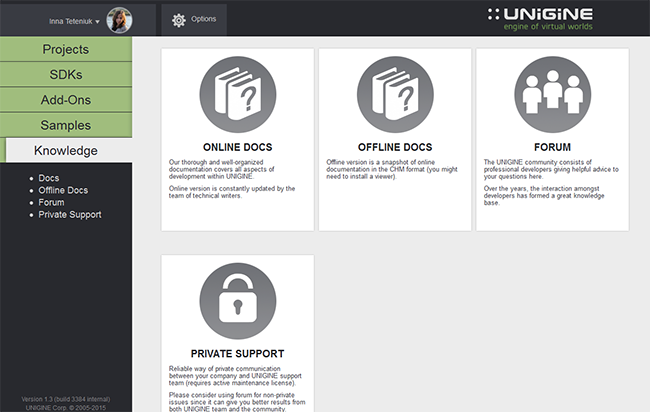
Task: Switch to the Samples tab
Action: [x=66, y=125]
